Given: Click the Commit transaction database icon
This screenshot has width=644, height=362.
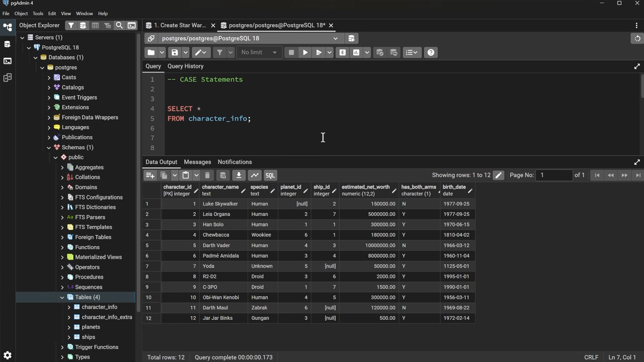Looking at the screenshot, I should click(x=380, y=52).
